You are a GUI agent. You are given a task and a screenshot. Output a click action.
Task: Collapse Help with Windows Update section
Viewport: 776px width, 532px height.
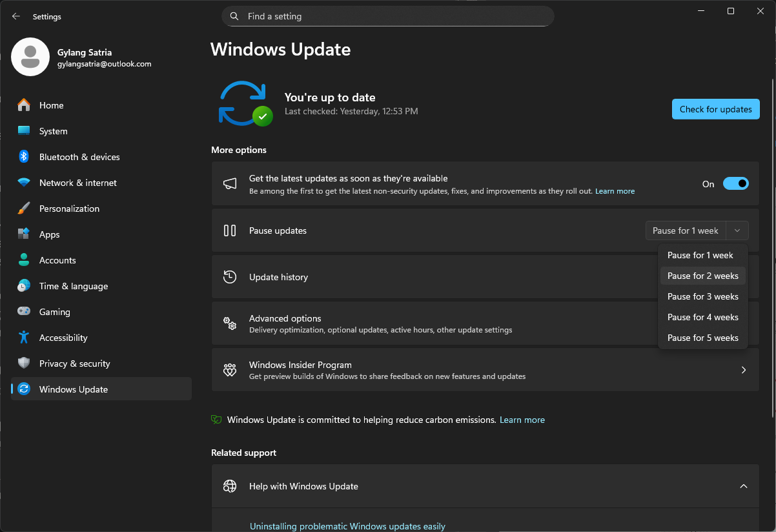[x=743, y=486]
